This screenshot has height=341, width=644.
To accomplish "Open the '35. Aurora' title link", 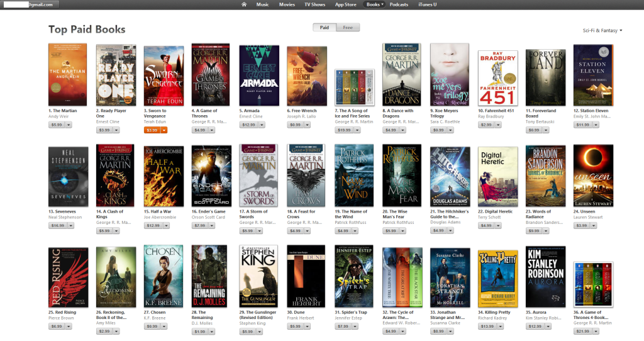I will pos(536,312).
